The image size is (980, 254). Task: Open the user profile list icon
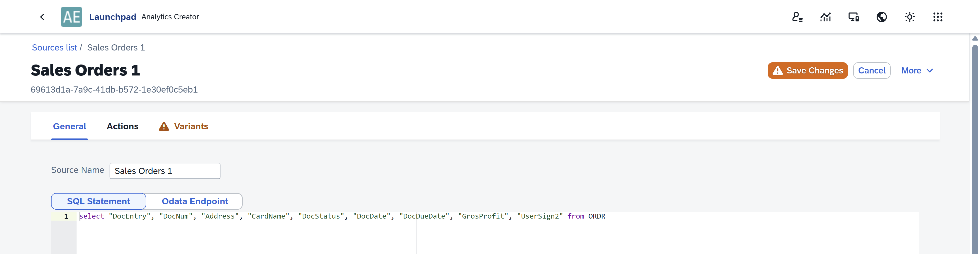point(797,17)
